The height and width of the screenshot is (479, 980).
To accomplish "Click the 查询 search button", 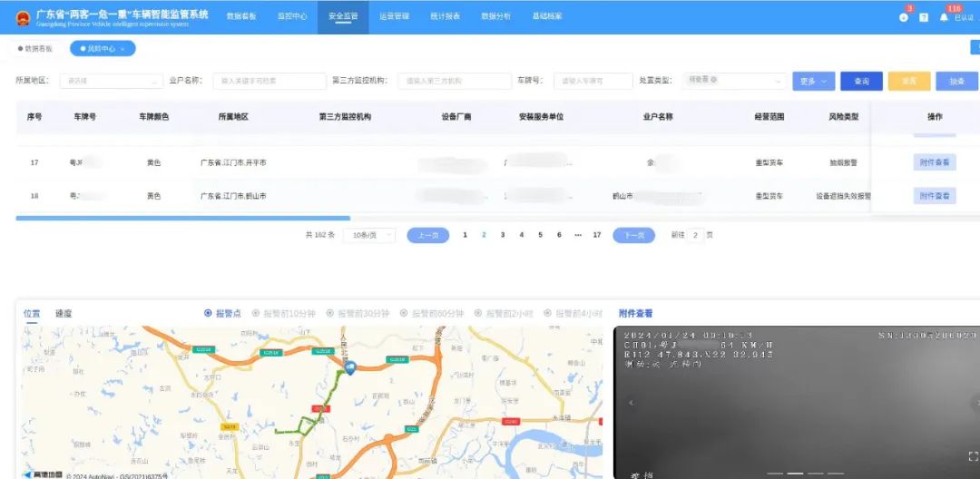I will click(861, 81).
